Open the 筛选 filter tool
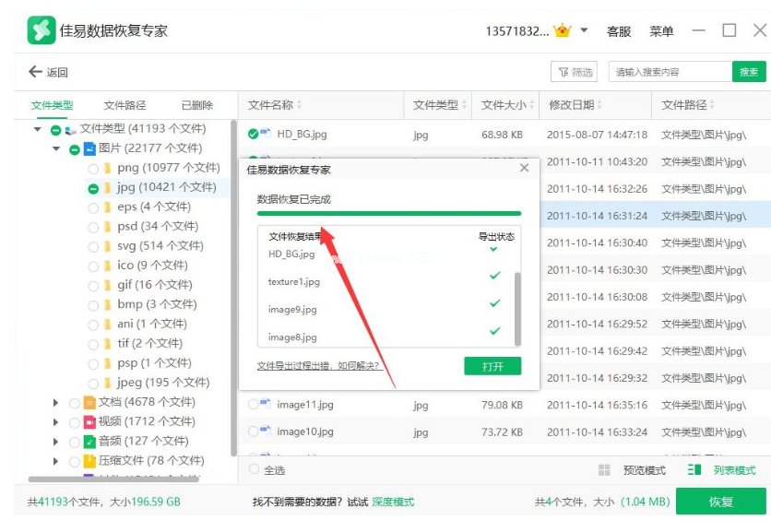Screen dimensions: 771x532 pyautogui.click(x=574, y=72)
